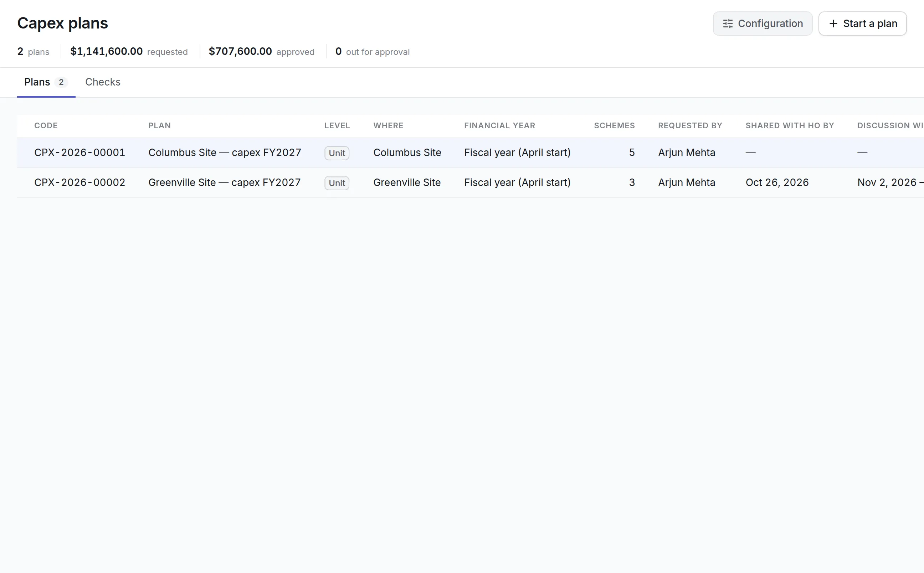Switch to the Checks tab

click(x=103, y=82)
